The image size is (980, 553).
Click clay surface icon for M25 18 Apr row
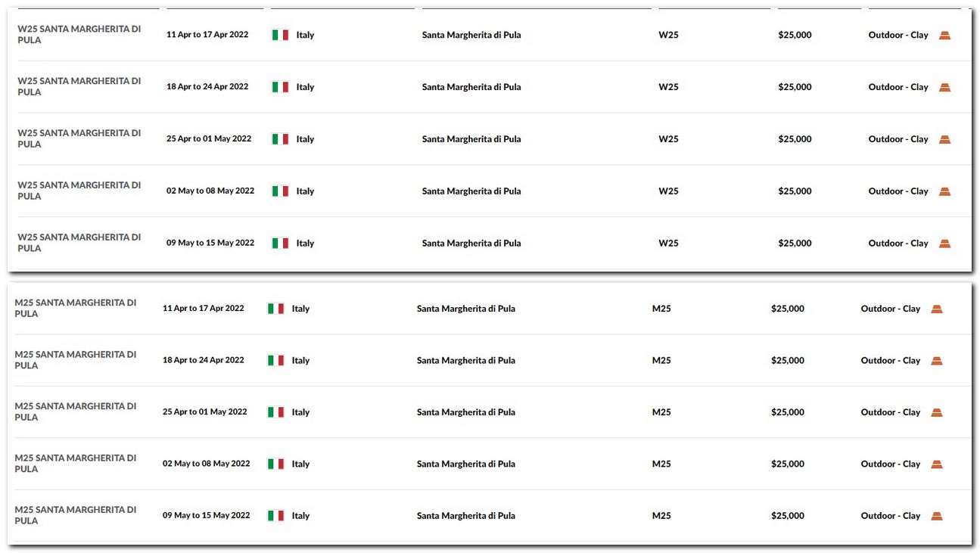(x=937, y=361)
